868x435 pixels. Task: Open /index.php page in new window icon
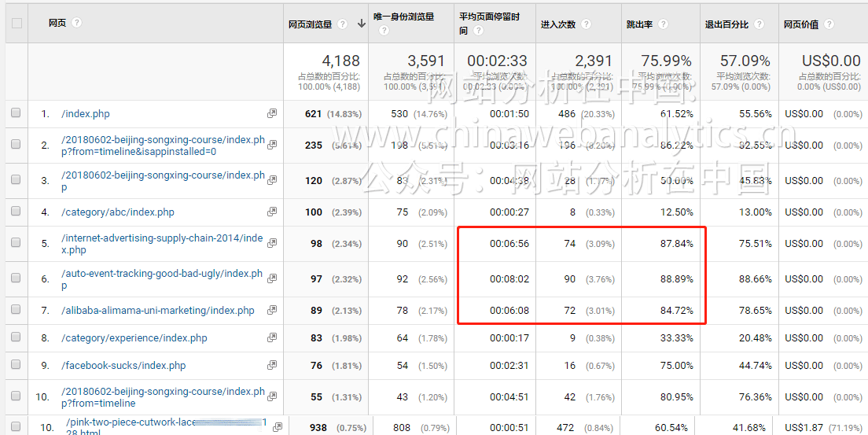coord(272,113)
